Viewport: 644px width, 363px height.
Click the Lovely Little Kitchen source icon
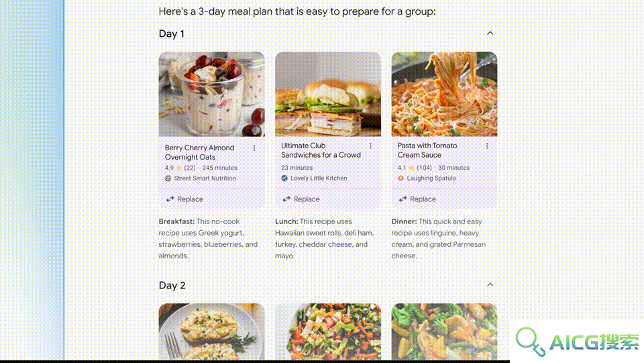284,178
